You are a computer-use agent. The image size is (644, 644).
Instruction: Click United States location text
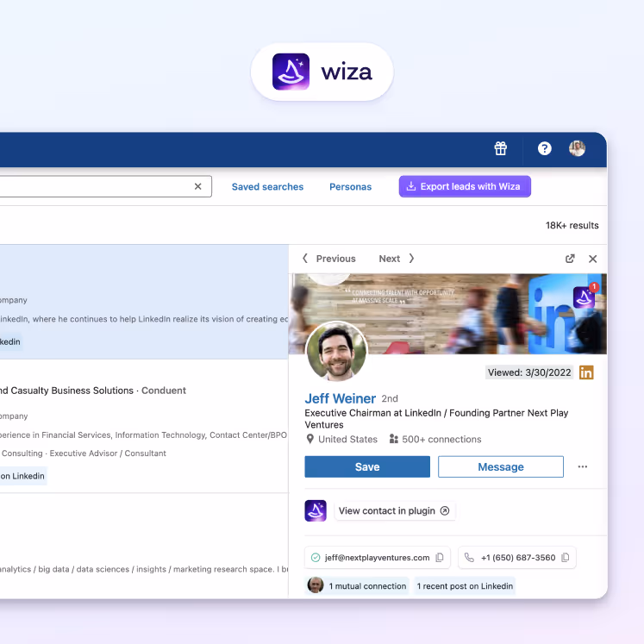coord(347,439)
